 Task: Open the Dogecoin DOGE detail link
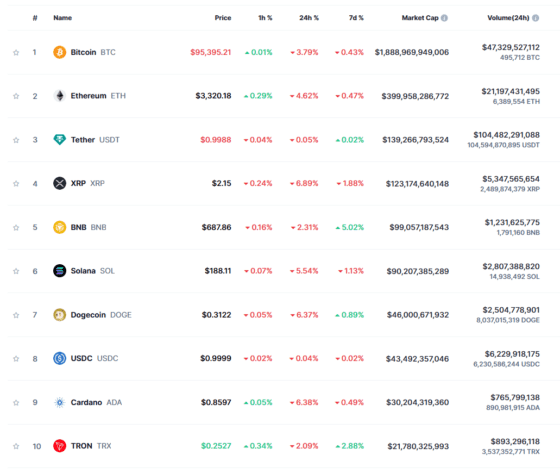101,315
